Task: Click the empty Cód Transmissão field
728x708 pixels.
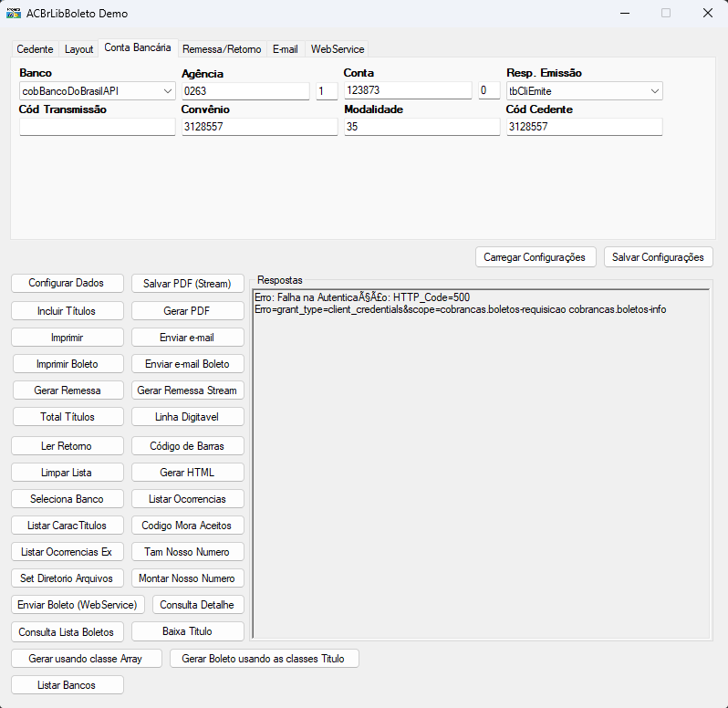Action: click(97, 127)
